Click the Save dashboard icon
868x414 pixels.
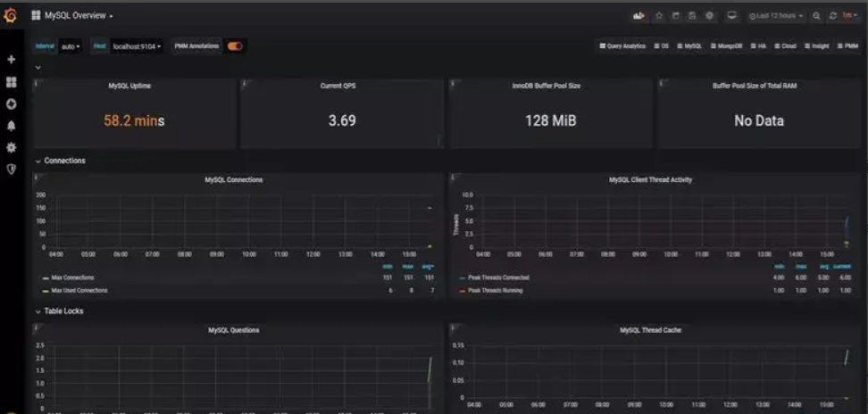[x=692, y=16]
